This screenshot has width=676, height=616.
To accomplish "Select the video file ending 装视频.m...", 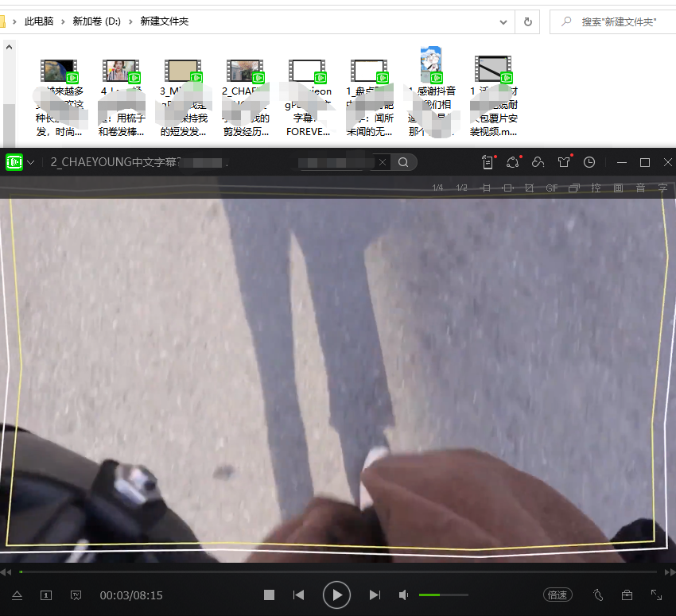I will coord(493,97).
